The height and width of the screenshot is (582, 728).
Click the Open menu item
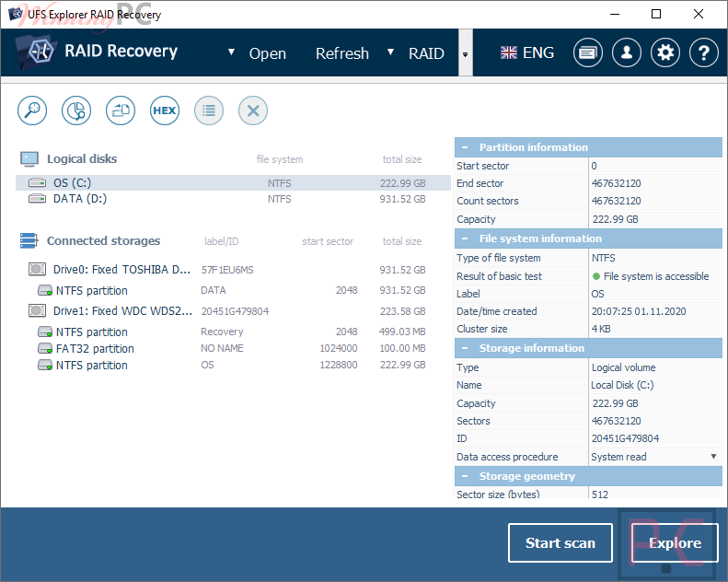[x=268, y=53]
